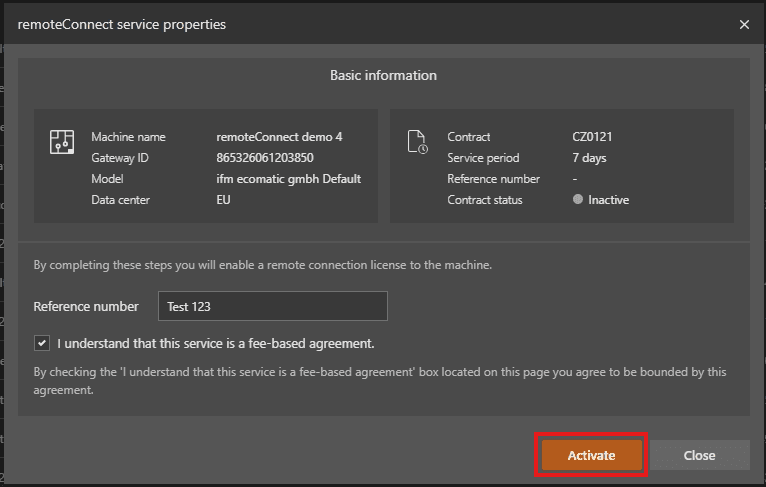Image resolution: width=766 pixels, height=487 pixels.
Task: Click the 'Basic information' heading
Action: pyautogui.click(x=383, y=75)
